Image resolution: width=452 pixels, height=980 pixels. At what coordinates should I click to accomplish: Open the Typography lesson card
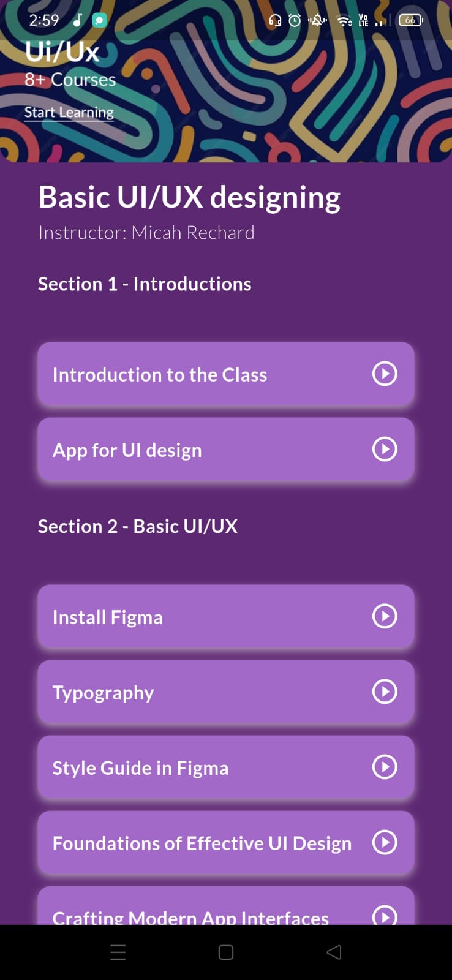[x=226, y=692]
